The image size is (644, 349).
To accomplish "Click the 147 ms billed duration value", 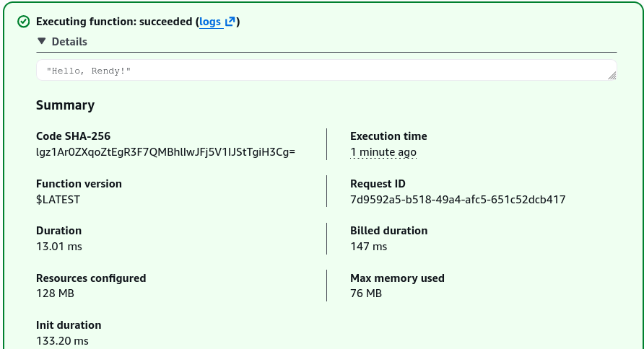I will click(368, 247).
